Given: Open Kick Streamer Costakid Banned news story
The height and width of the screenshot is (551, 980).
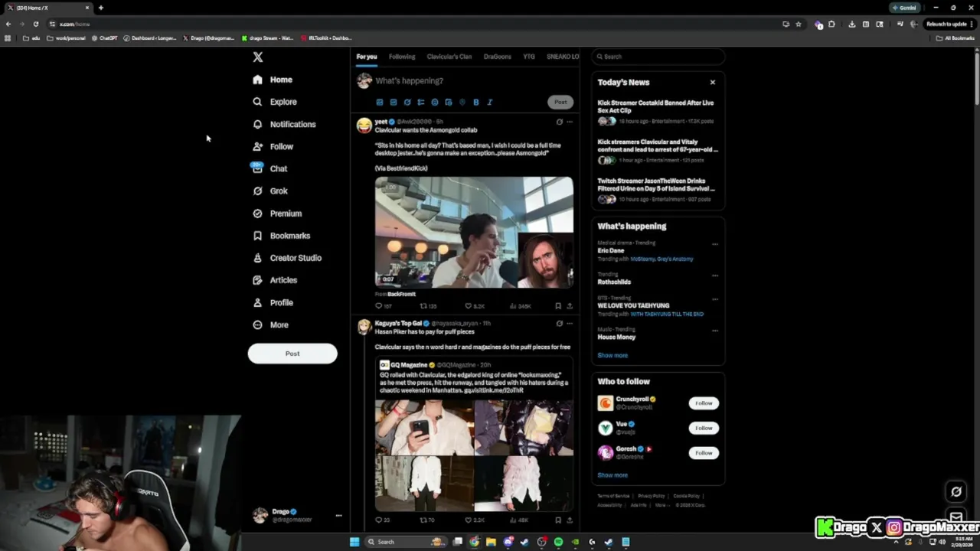Looking at the screenshot, I should coord(657,111).
